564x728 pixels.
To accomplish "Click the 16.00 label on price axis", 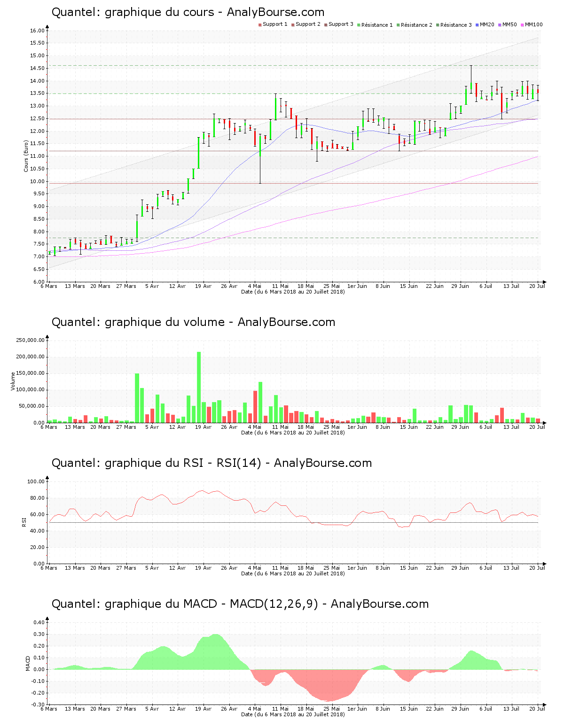I will tap(37, 31).
